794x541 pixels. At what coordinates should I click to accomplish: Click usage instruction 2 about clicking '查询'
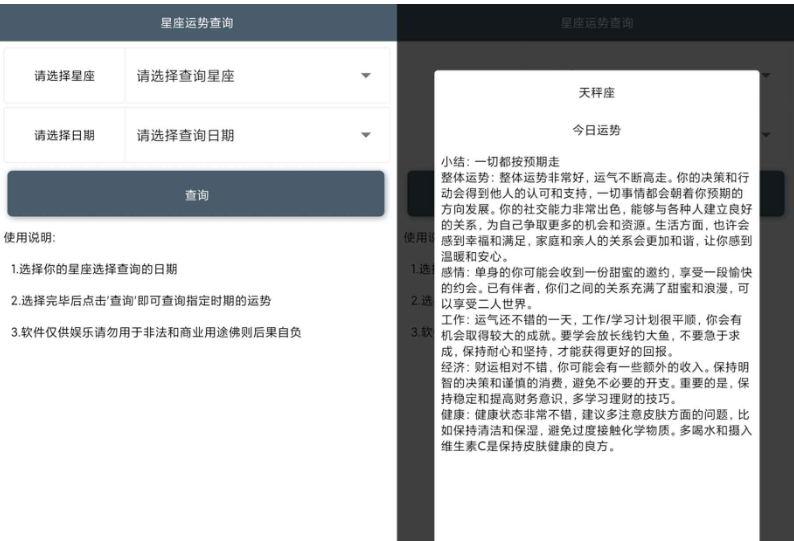click(138, 300)
